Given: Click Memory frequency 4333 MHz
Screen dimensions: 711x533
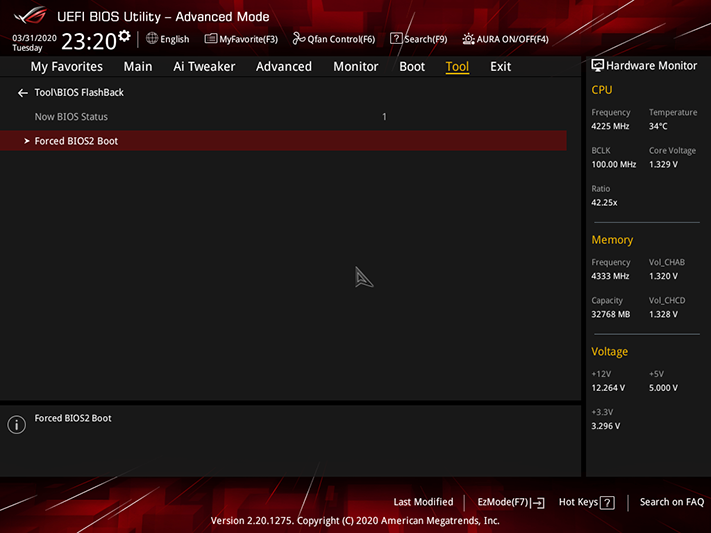Looking at the screenshot, I should point(610,276).
